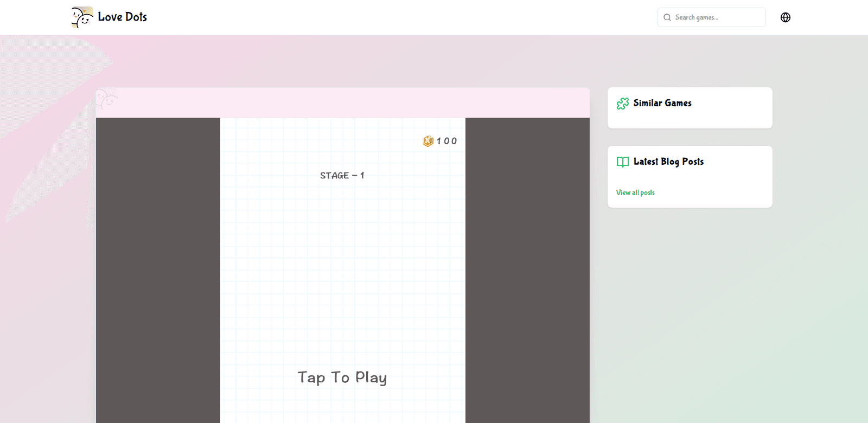Click the faded faces icon in game header
Screen dimensions: 868x423
tap(107, 99)
